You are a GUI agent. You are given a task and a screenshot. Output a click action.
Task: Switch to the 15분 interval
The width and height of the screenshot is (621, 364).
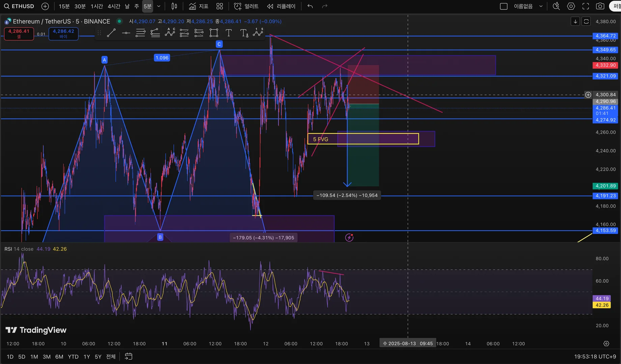pos(64,6)
